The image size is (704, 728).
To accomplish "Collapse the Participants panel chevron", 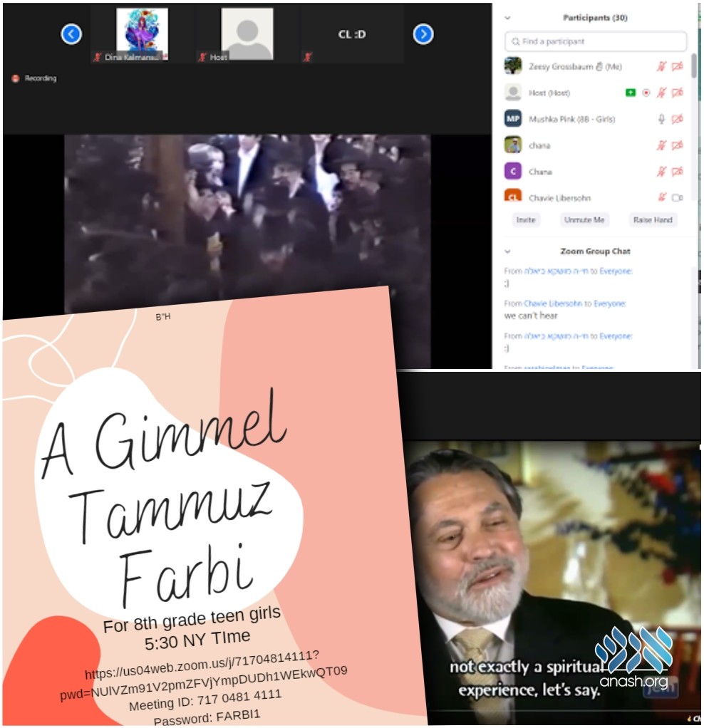I will pyautogui.click(x=507, y=18).
